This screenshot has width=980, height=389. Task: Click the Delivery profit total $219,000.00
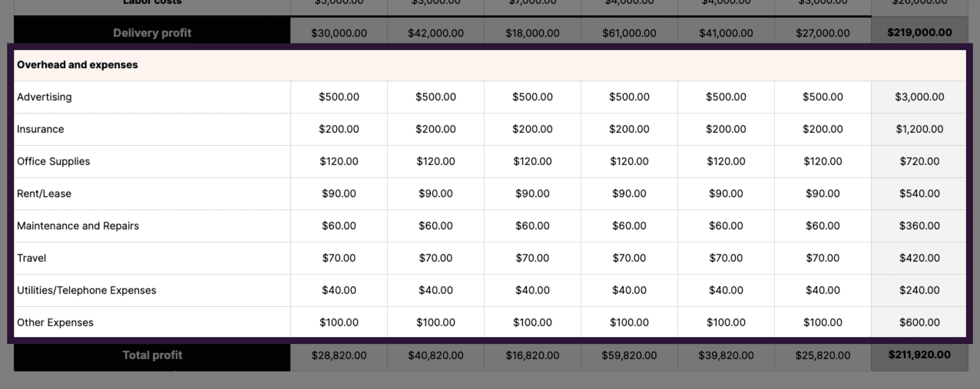(x=919, y=33)
